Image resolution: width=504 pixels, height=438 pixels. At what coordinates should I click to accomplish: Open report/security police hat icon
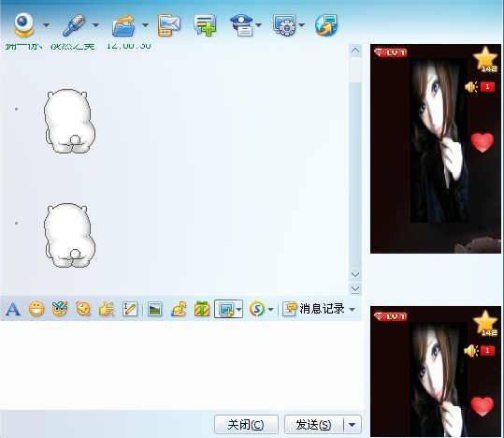241,25
